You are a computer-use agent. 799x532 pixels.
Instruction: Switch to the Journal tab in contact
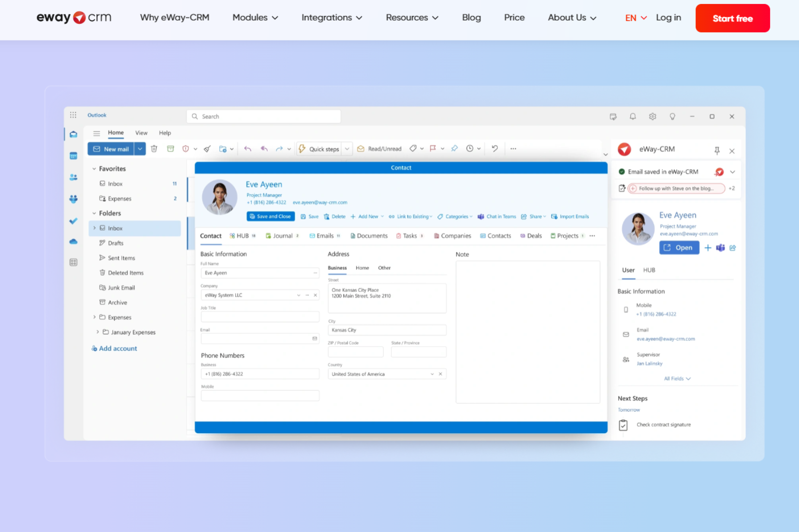point(282,236)
